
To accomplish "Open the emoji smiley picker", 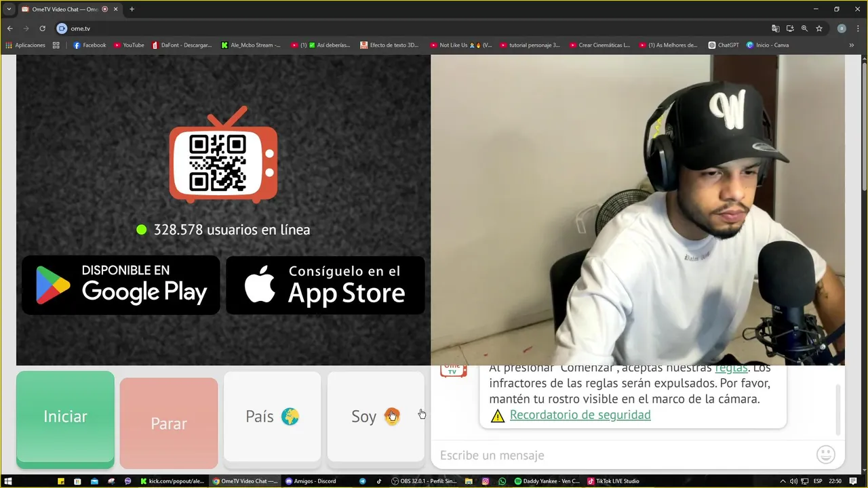I will pyautogui.click(x=825, y=455).
